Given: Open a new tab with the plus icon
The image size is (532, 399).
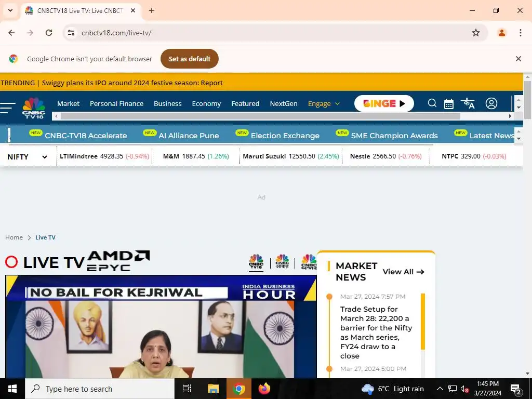Looking at the screenshot, I should click(152, 10).
